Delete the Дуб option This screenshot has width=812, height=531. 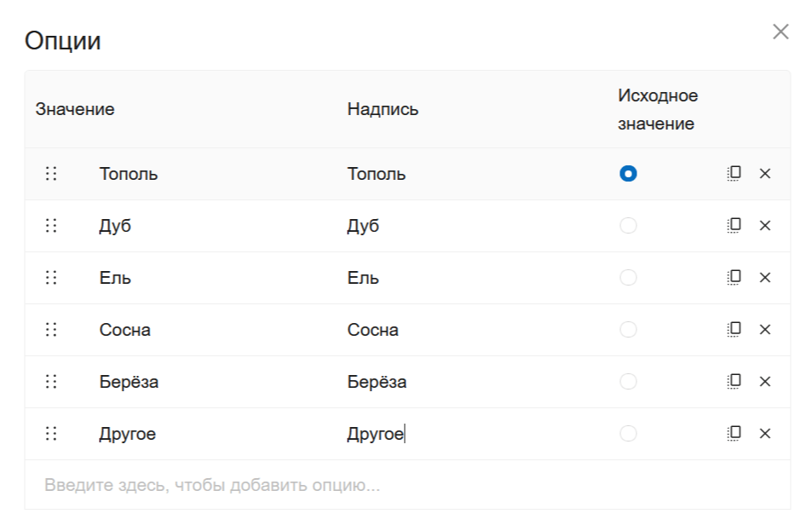click(764, 226)
